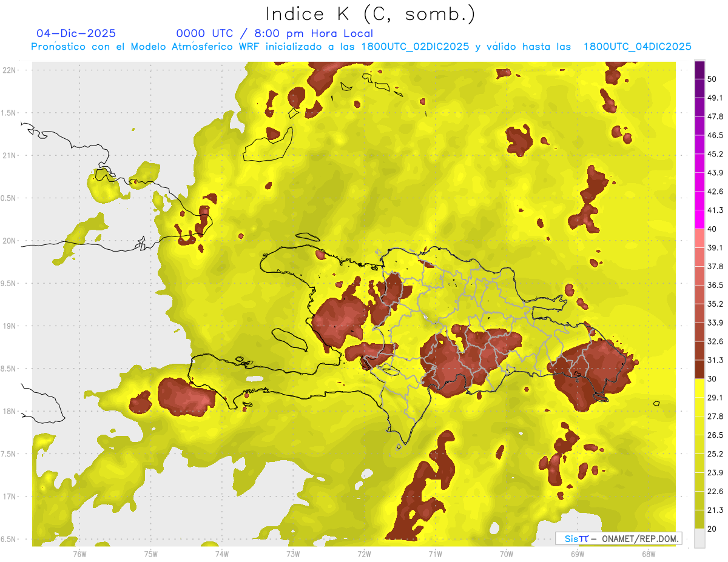Click the colorbar value '40'
The width and height of the screenshot is (728, 562).
[712, 229]
